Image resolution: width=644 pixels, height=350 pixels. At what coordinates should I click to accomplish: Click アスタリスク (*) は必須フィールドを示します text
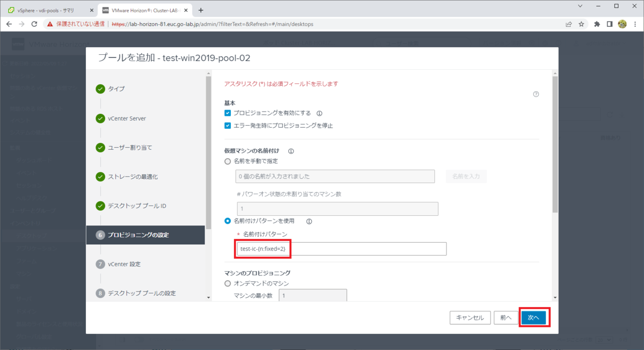click(x=281, y=84)
